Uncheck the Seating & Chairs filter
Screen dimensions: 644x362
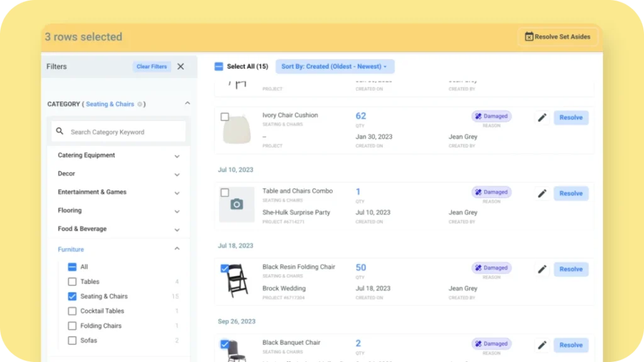click(72, 296)
